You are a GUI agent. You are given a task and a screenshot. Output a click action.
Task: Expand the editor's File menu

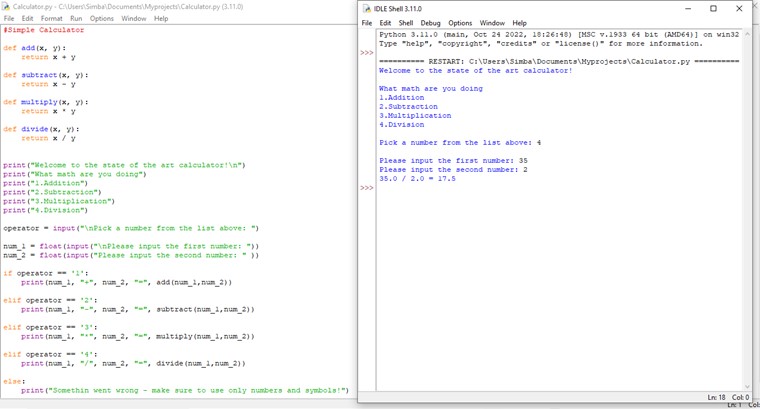[9, 18]
